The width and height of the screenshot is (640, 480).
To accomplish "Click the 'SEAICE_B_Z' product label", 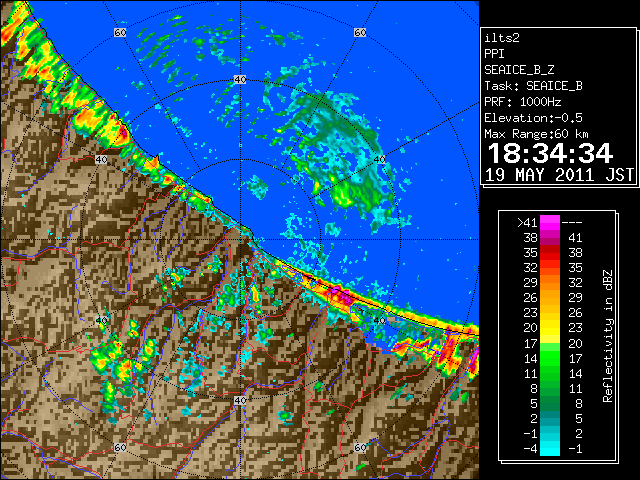I will (519, 70).
